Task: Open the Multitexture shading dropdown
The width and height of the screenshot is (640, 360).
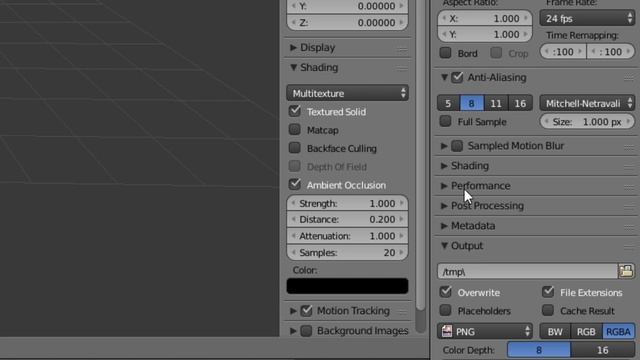Action: pyautogui.click(x=347, y=93)
